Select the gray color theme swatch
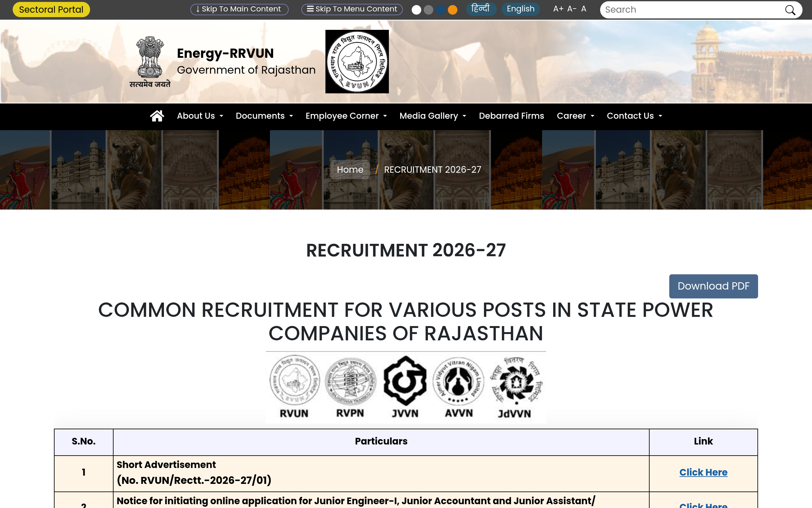 point(429,10)
